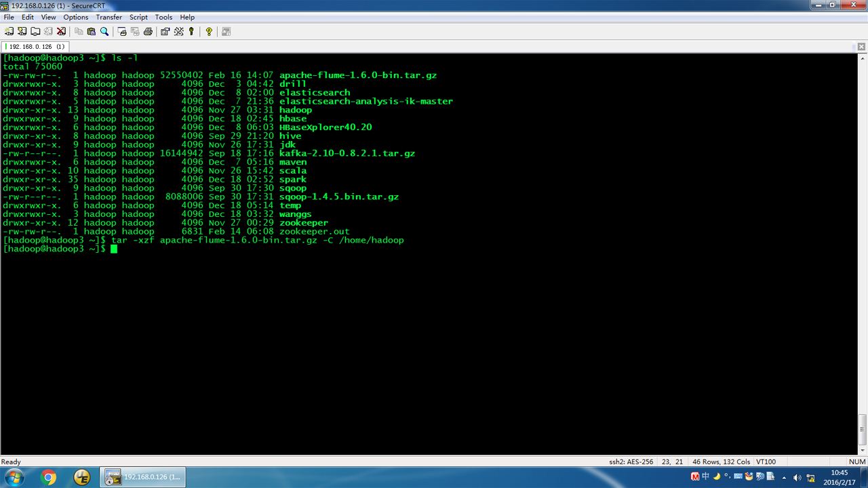The image size is (868, 488).
Task: Click the network warning tray icon
Action: [811, 477]
